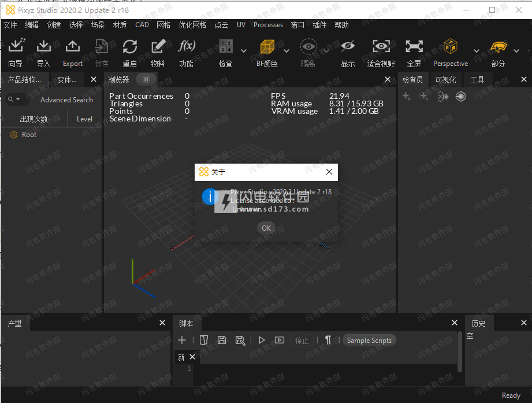Close the 关于 dialog
532x403 pixels.
tap(329, 172)
